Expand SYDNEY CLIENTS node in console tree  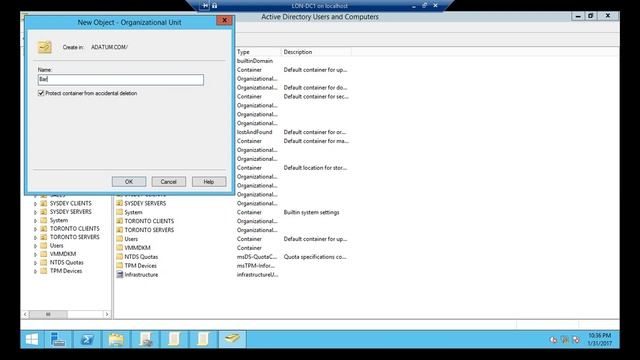point(35,203)
